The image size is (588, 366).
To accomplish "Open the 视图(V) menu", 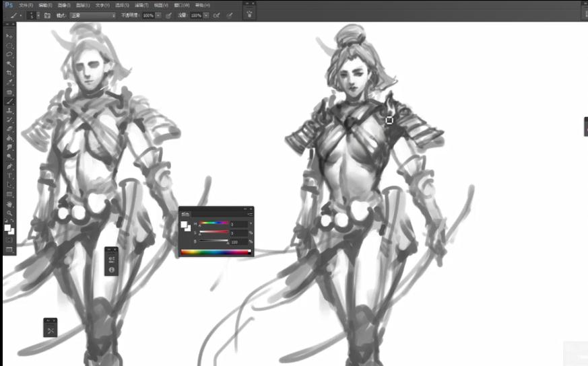I will pyautogui.click(x=161, y=5).
